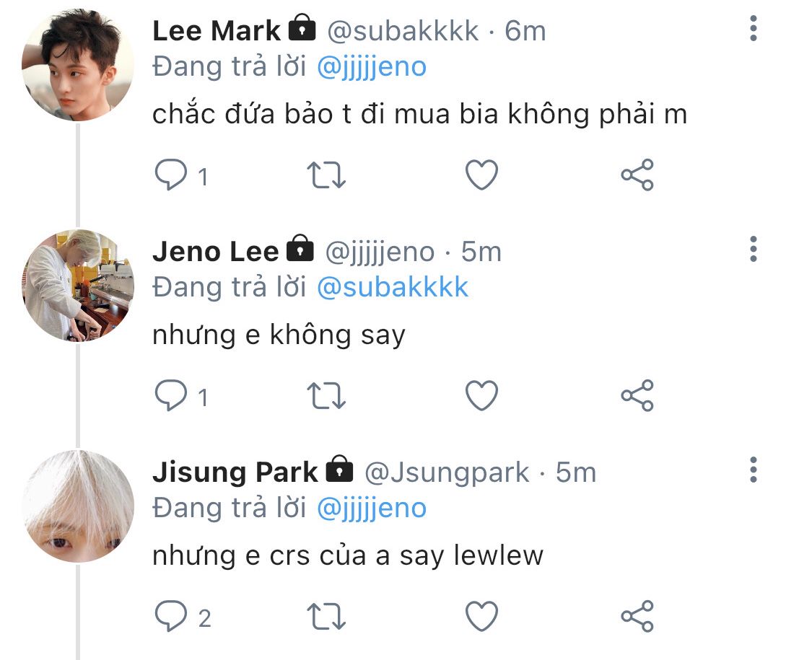Like Lee Mark's tweet
Screen dimensions: 812x660
click(481, 175)
